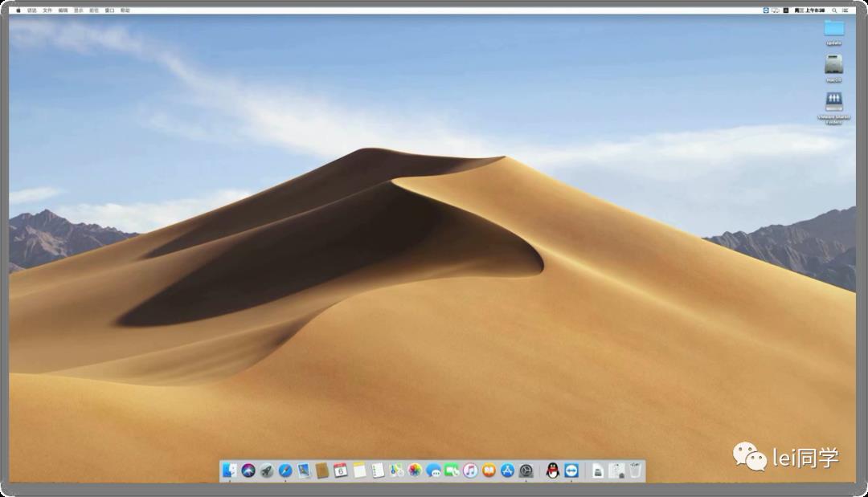Open Reminders checklist icon in Dock

point(378,471)
